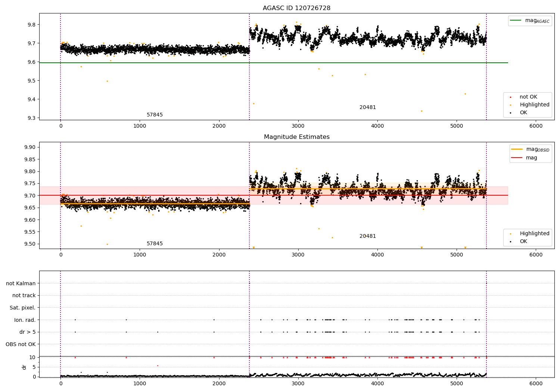This screenshot has width=560, height=392.
Task: Click the '10' y-axis tick in bottom dr plot
Action: [32, 357]
